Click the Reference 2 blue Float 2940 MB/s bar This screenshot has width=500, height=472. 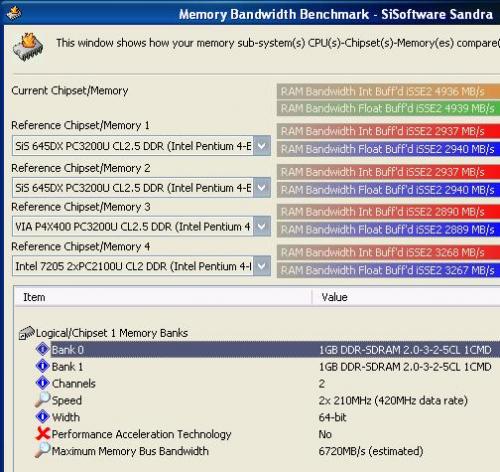tap(388, 190)
